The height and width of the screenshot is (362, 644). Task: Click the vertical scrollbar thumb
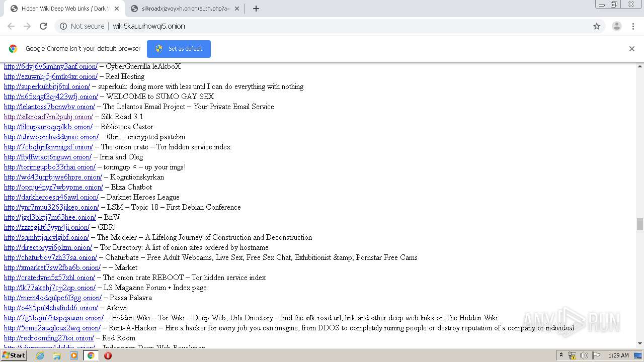(640, 224)
